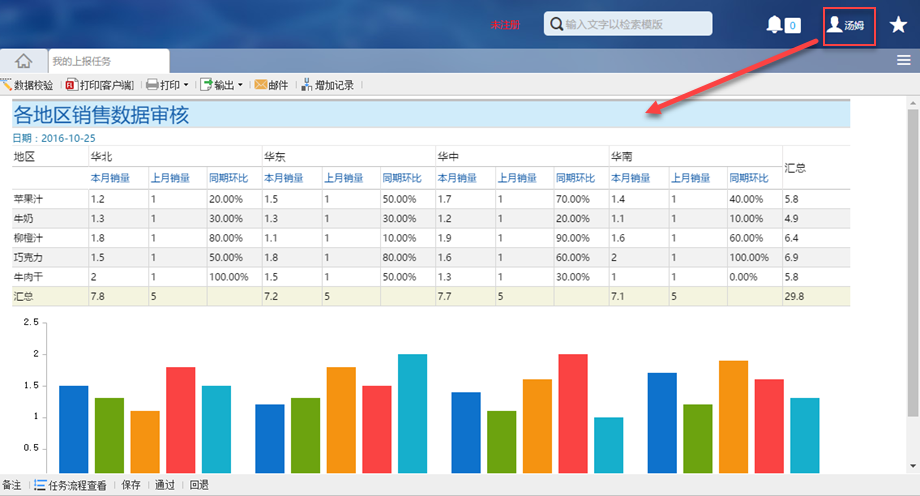Click the 数据校验 data validation tool
Screen dimensions: 920x496
[x=30, y=85]
